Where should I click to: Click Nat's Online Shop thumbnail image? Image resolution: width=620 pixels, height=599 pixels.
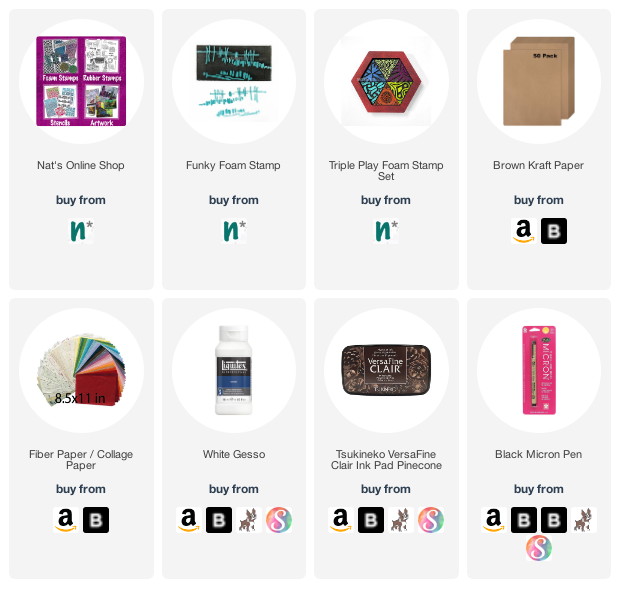click(81, 81)
